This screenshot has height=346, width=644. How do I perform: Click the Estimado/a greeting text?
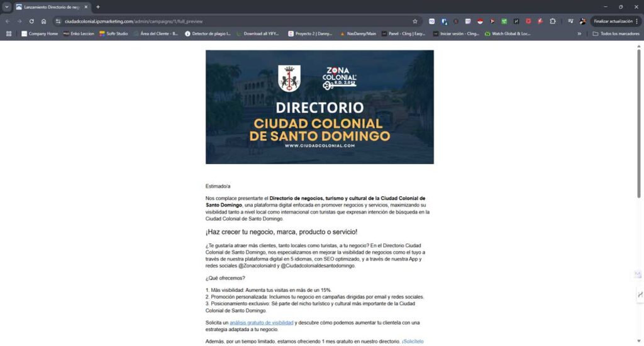(x=218, y=186)
